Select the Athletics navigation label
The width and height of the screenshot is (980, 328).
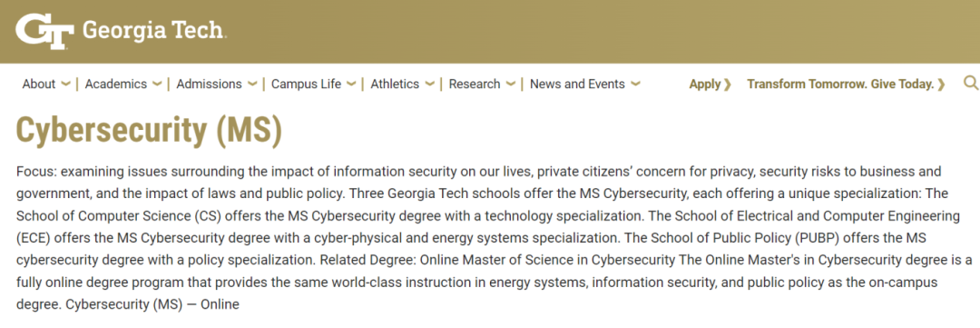(395, 84)
